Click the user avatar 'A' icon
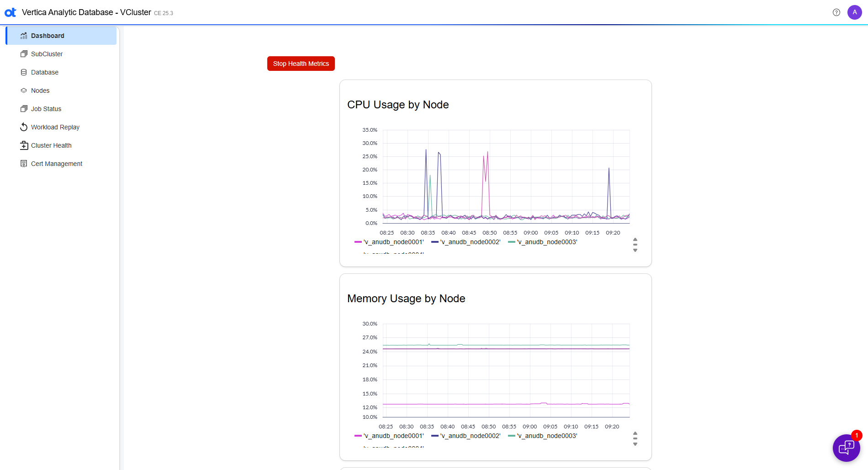 click(x=854, y=12)
